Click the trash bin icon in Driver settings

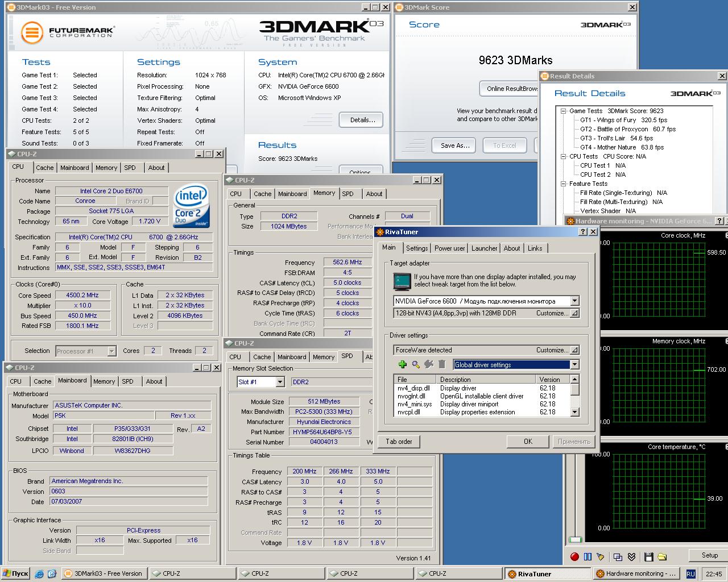tap(442, 365)
